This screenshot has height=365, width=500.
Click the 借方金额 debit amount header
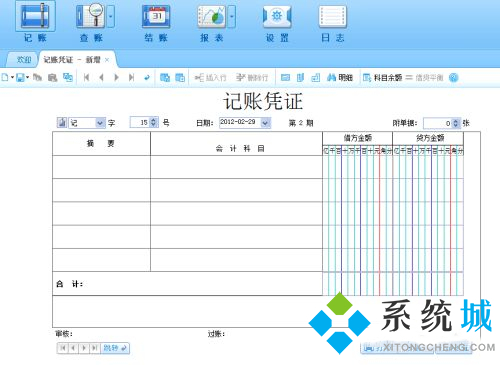click(x=358, y=138)
